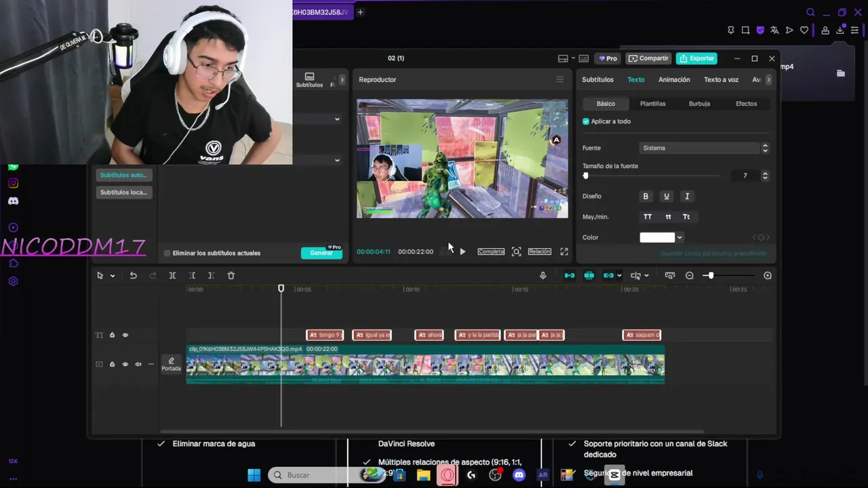Toggle bold text style

[646, 196]
